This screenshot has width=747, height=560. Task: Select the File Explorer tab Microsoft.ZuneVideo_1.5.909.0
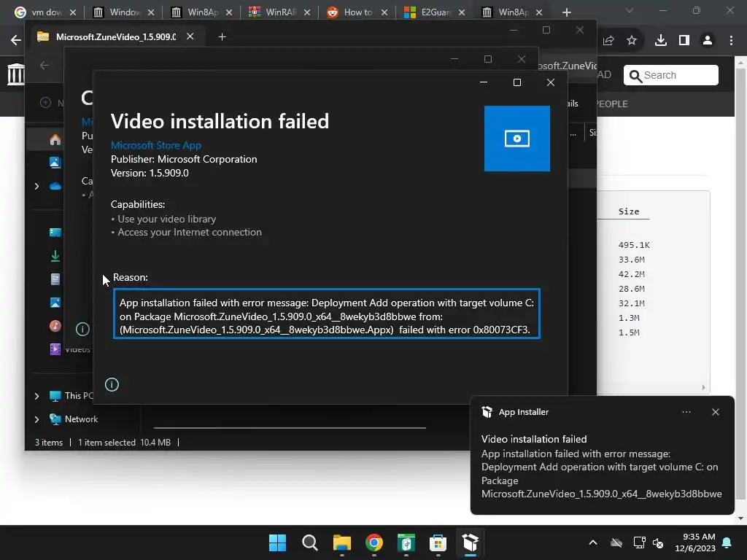[115, 36]
